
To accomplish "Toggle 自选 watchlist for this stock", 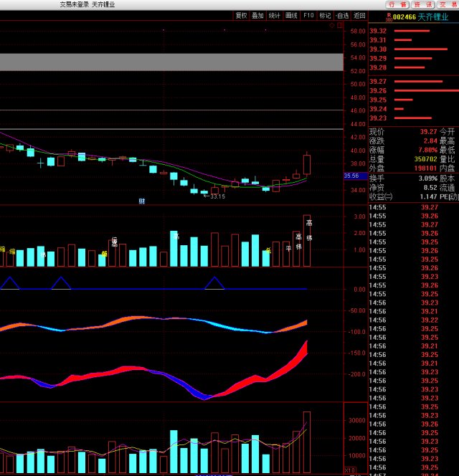I will click(x=342, y=15).
